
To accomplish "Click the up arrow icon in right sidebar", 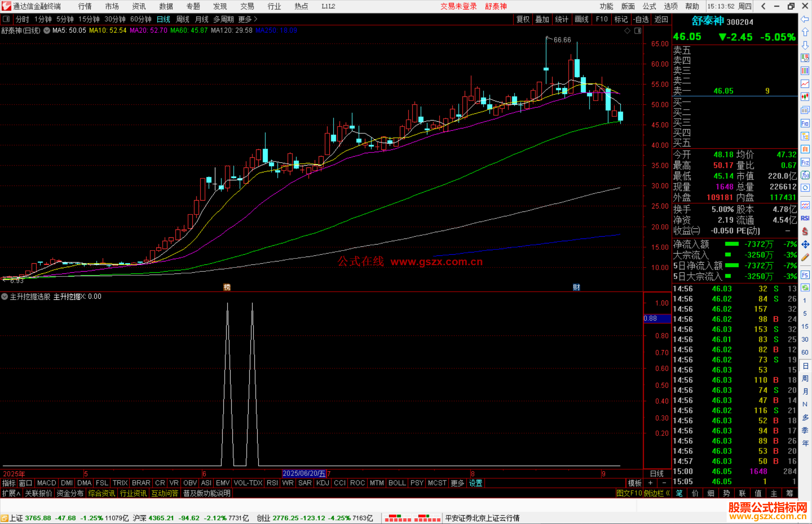I will (x=805, y=32).
